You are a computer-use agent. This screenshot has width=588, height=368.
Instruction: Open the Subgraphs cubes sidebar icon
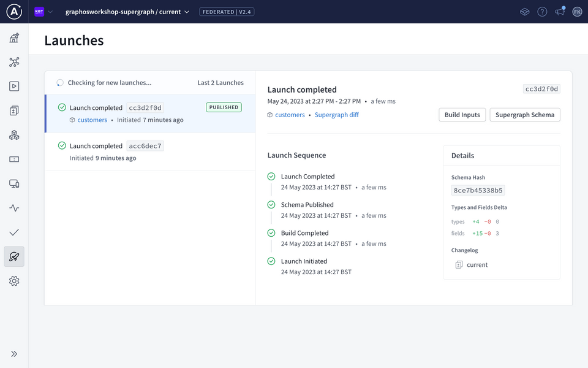coord(14,135)
